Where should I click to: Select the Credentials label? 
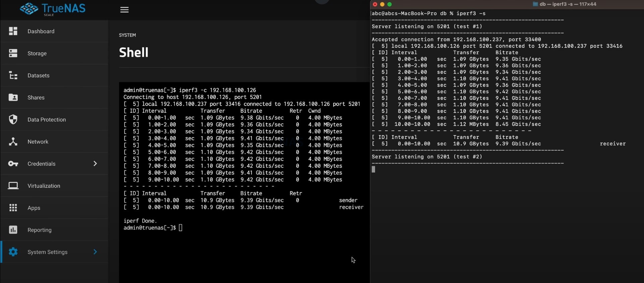pos(42,164)
